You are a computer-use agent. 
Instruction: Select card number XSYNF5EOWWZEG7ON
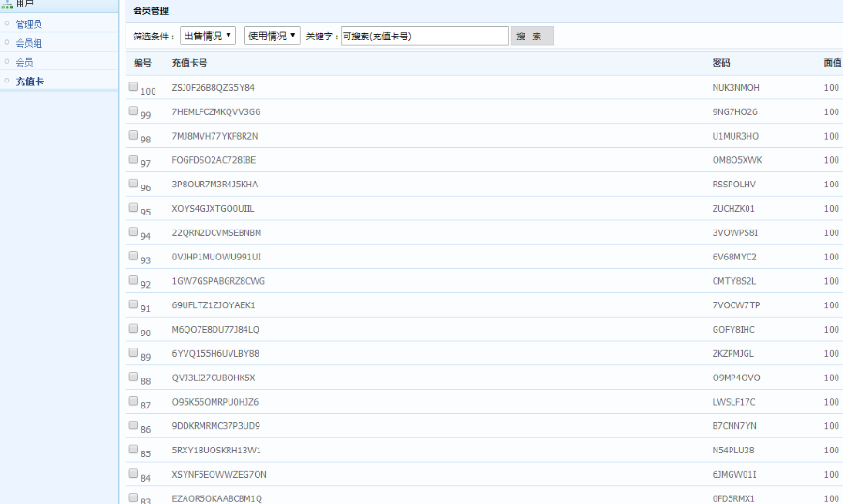click(x=219, y=474)
